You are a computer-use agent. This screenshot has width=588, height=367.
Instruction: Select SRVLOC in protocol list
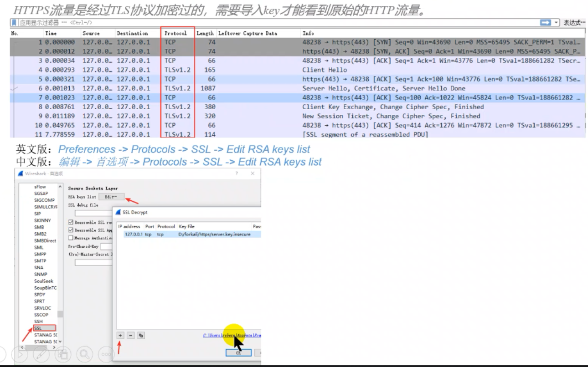click(43, 308)
